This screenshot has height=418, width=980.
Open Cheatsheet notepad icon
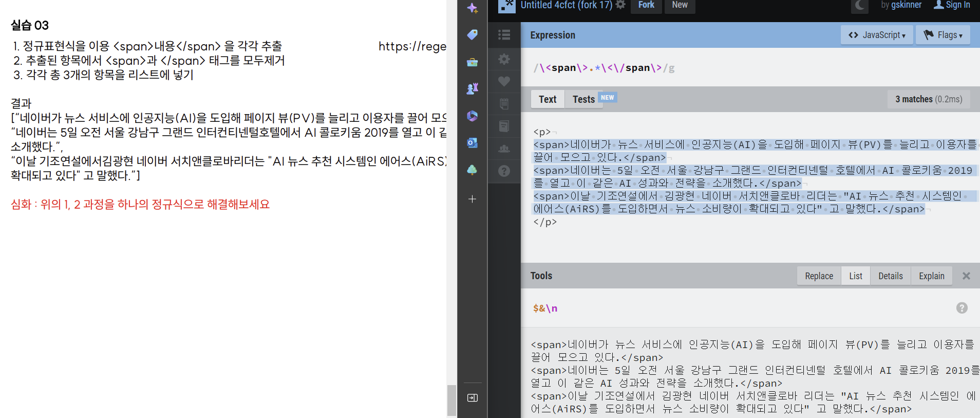(504, 104)
